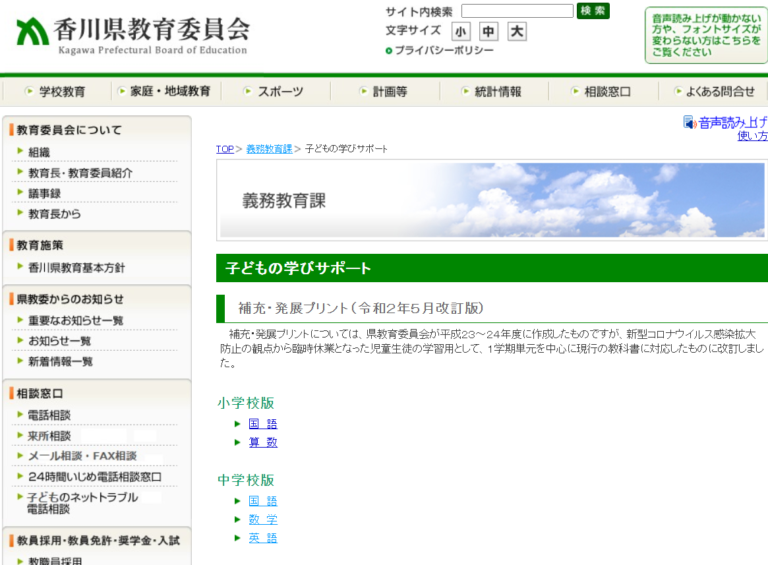Image resolution: width=768 pixels, height=565 pixels.
Task: Open 重要なお知らせ一覧 in the sidebar
Action: [x=75, y=321]
